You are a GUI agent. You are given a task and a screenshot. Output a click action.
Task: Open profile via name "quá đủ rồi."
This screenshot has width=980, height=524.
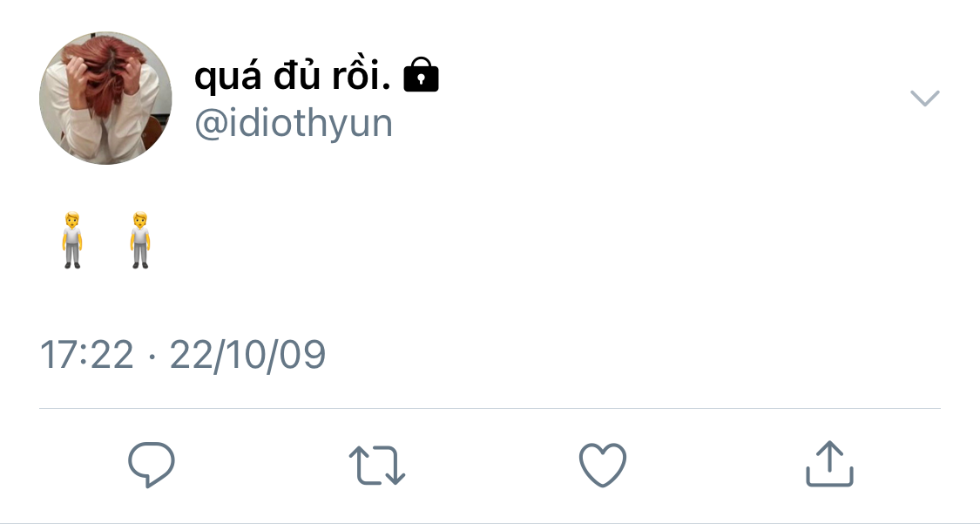click(x=293, y=76)
